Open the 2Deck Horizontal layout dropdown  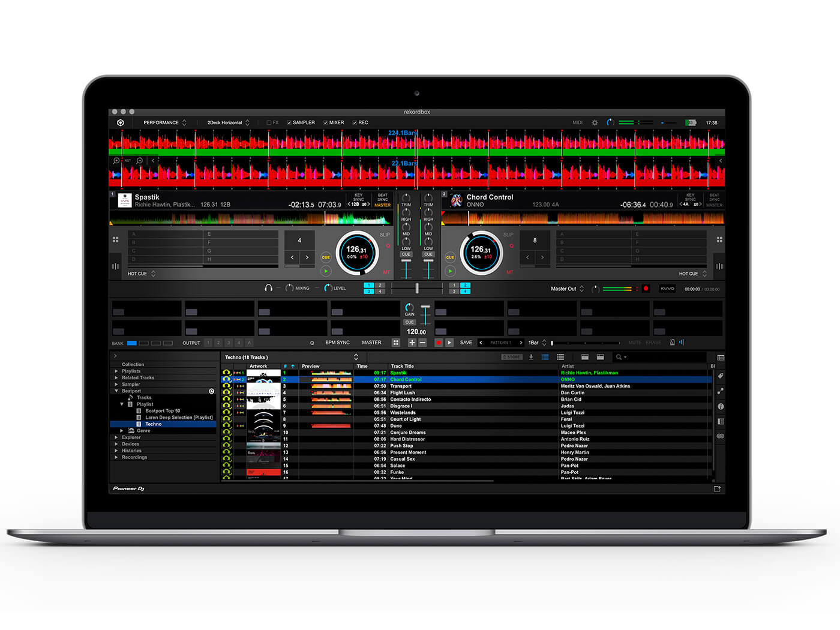coord(228,122)
